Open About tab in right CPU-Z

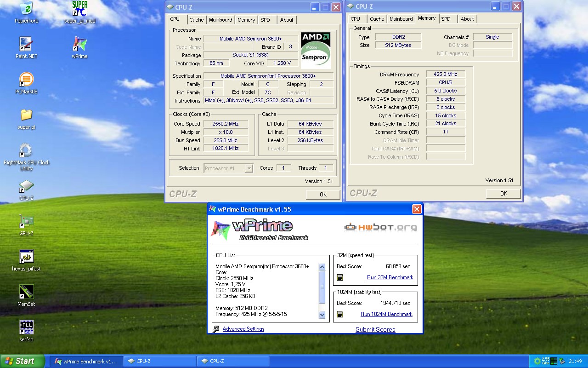(467, 19)
